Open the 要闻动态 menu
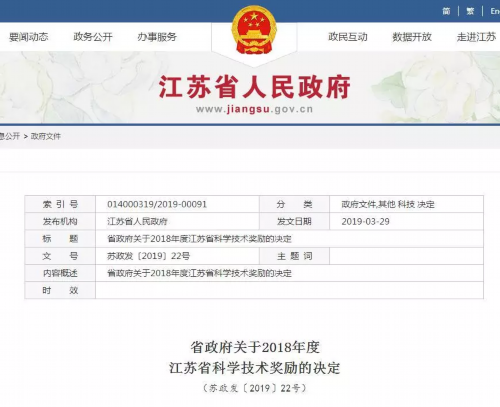 (x=29, y=37)
